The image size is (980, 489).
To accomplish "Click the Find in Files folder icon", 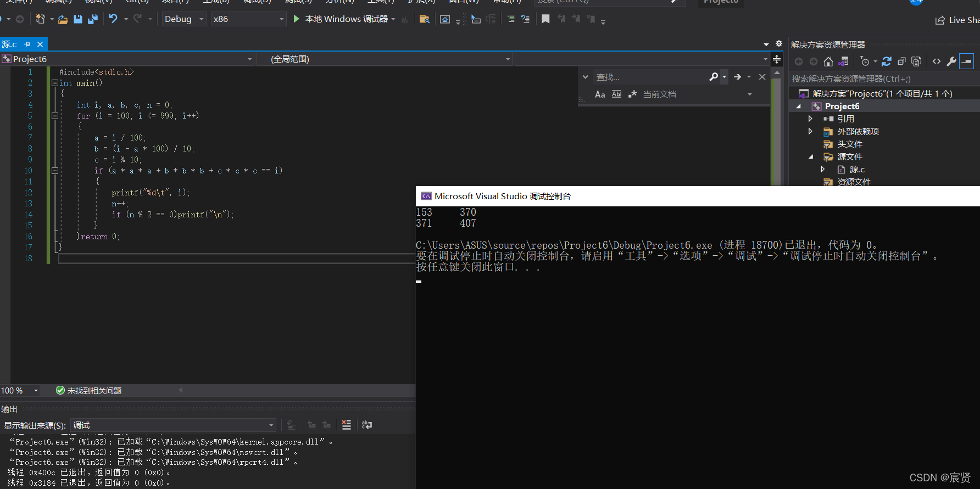I will coord(425,19).
